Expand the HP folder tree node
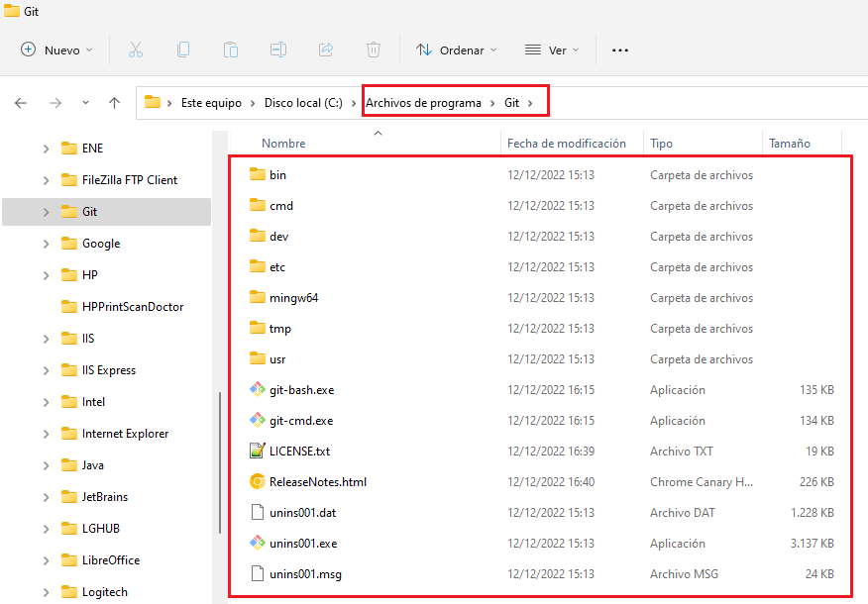 (x=46, y=275)
